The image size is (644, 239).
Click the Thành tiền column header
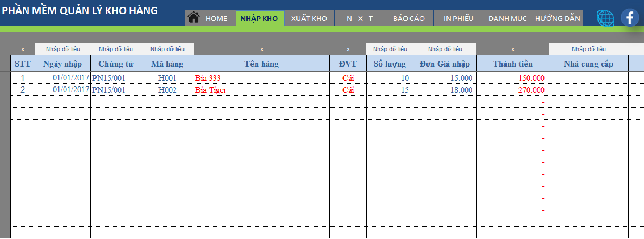click(x=512, y=64)
